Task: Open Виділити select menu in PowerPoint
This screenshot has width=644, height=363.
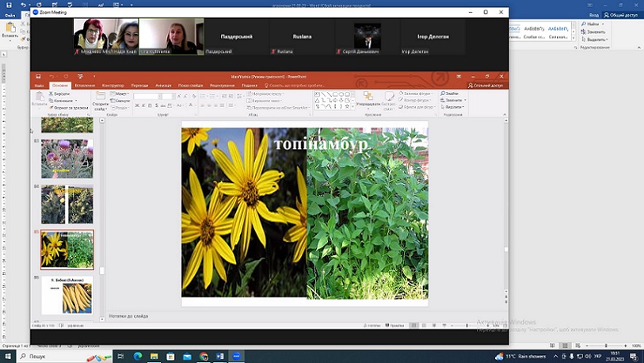Action: (452, 107)
